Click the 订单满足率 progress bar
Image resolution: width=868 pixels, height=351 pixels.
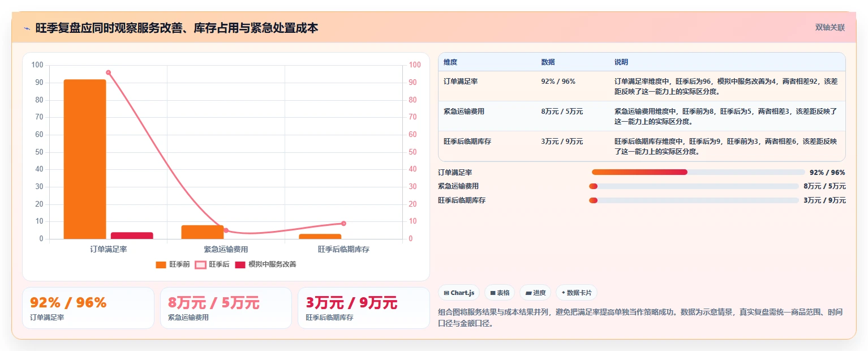pos(698,172)
